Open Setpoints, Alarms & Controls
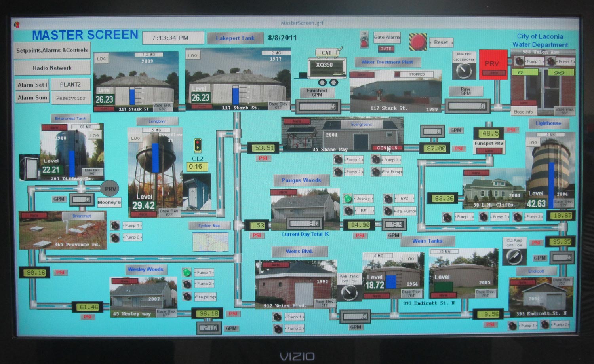594x364 pixels. click(52, 50)
